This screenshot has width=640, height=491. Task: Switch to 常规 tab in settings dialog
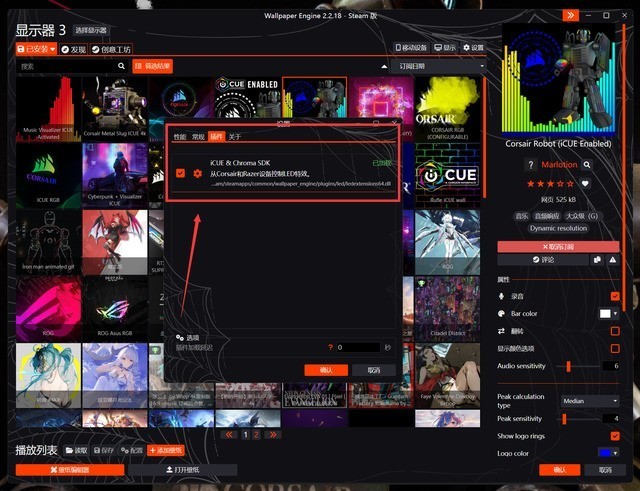click(x=198, y=136)
